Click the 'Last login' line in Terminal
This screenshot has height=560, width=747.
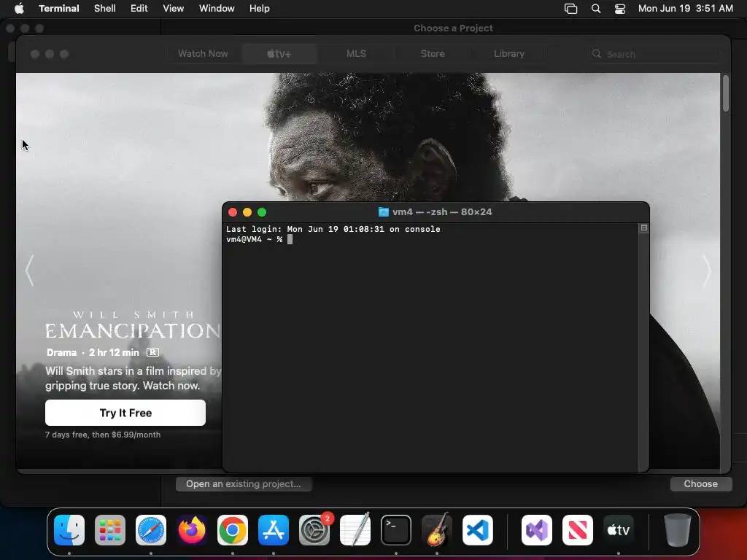(333, 229)
